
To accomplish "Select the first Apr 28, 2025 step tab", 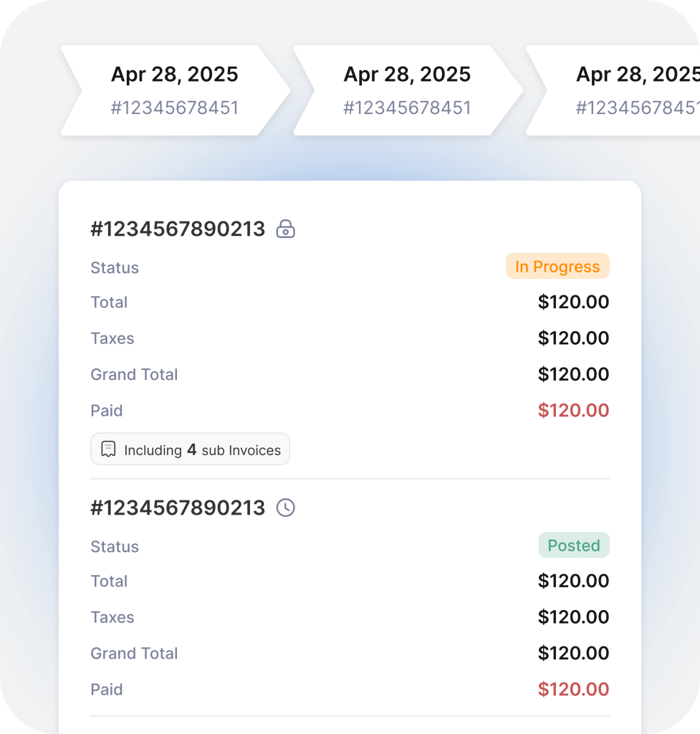I will tap(175, 90).
